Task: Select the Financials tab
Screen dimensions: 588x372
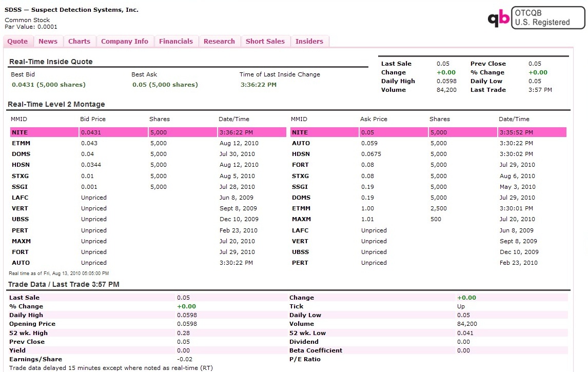Action: click(176, 42)
